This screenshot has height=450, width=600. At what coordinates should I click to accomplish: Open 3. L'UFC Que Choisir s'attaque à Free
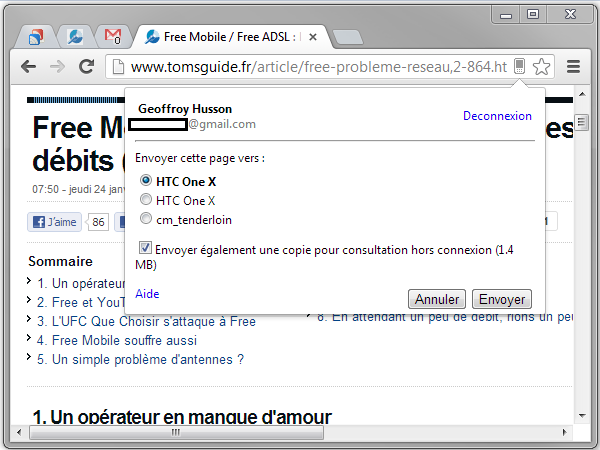146,321
